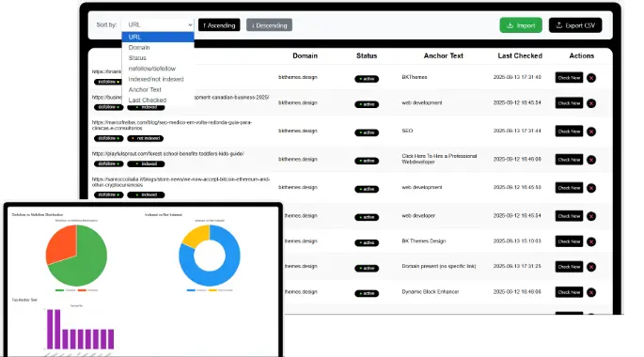The height and width of the screenshot is (357, 644).
Task: Choose Domain in sort list
Action: [158, 48]
